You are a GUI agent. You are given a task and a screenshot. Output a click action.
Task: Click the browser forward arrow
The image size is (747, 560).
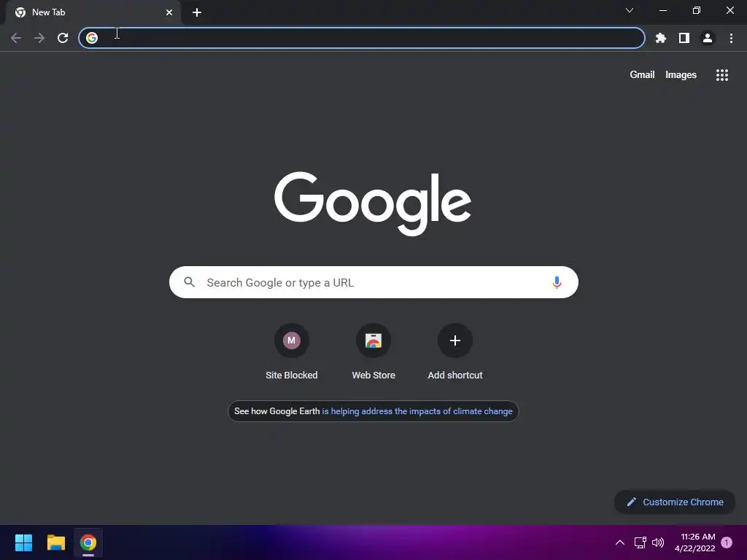tap(39, 38)
